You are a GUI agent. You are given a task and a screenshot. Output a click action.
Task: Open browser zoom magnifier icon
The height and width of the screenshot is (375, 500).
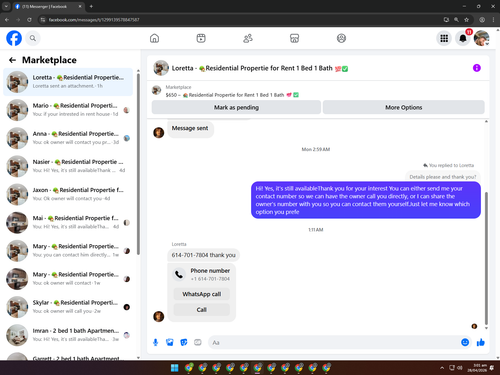456,20
